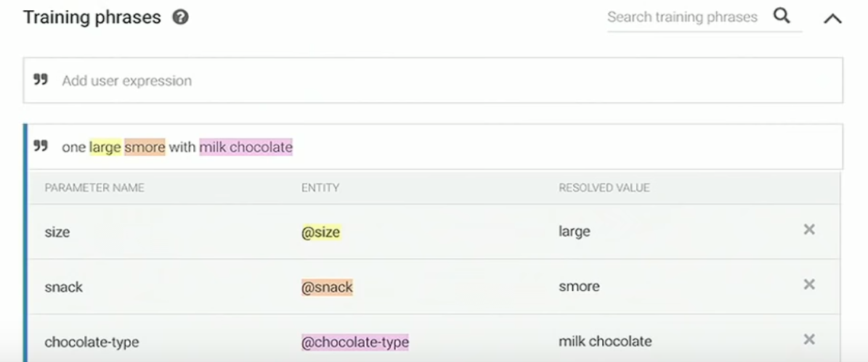Edit the size parameter name
The image size is (868, 362).
[x=57, y=232]
